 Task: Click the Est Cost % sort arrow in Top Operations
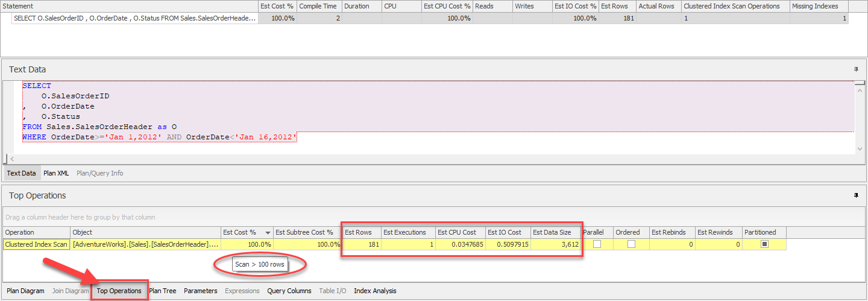click(267, 233)
